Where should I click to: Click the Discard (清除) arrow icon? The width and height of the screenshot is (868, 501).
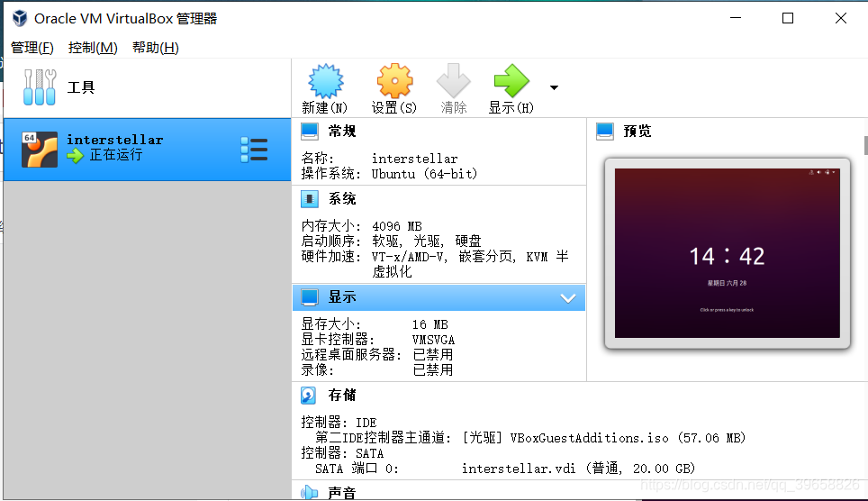[454, 81]
